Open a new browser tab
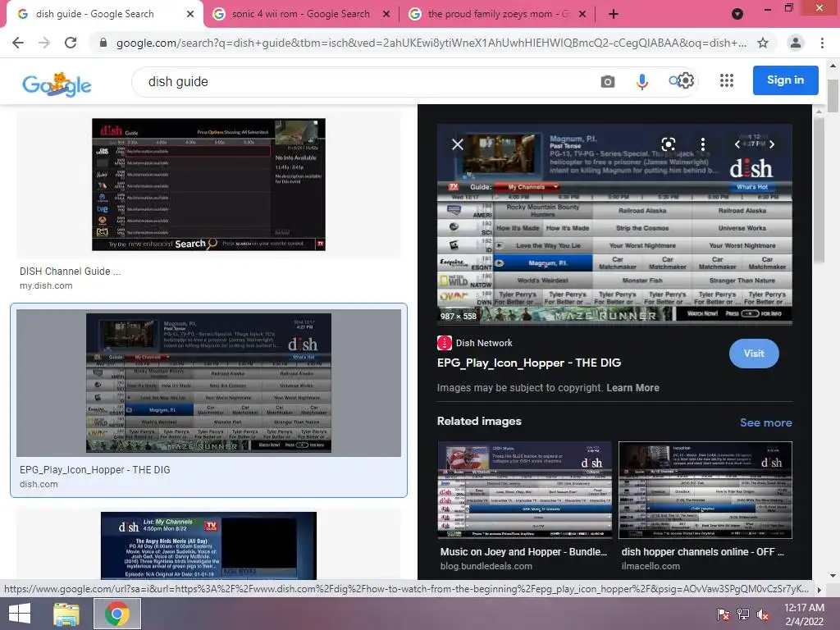Image resolution: width=840 pixels, height=630 pixels. [614, 15]
